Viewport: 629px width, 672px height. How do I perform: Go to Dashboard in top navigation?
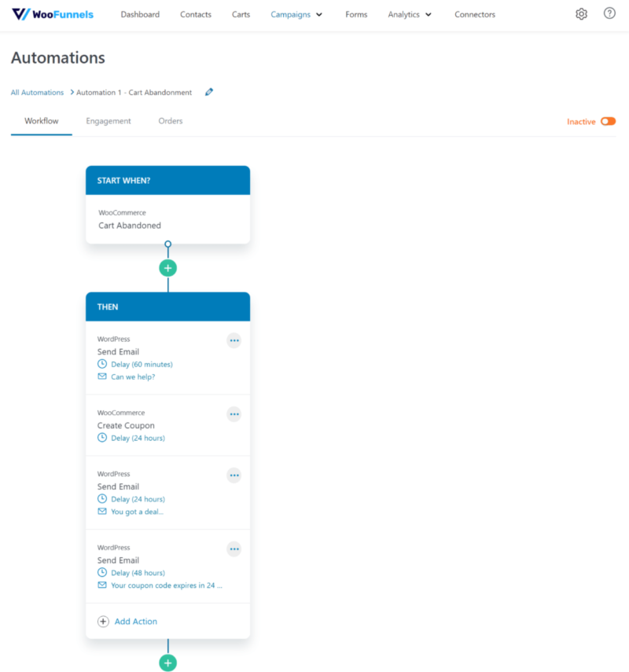pos(140,15)
